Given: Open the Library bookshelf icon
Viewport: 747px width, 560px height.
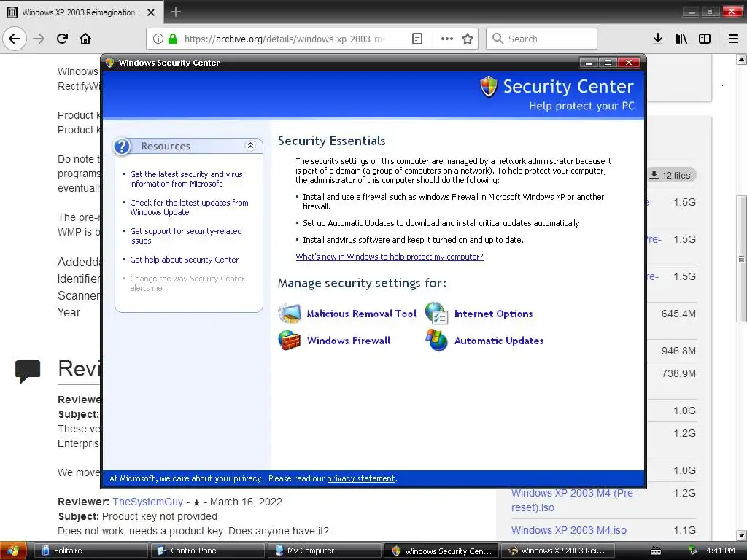Looking at the screenshot, I should pyautogui.click(x=681, y=39).
